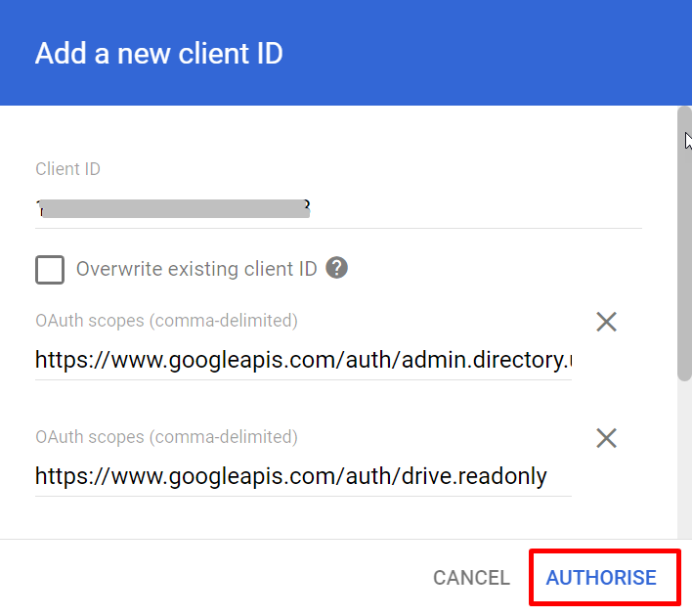Remove the admin.directory scope with its X icon
Image resolution: width=692 pixels, height=616 pixels.
(606, 322)
